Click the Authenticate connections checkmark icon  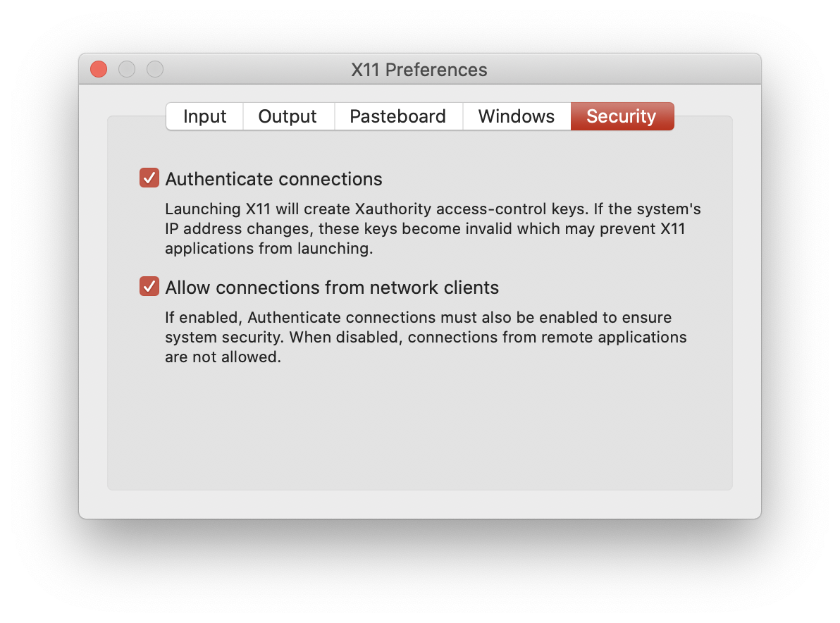(149, 178)
